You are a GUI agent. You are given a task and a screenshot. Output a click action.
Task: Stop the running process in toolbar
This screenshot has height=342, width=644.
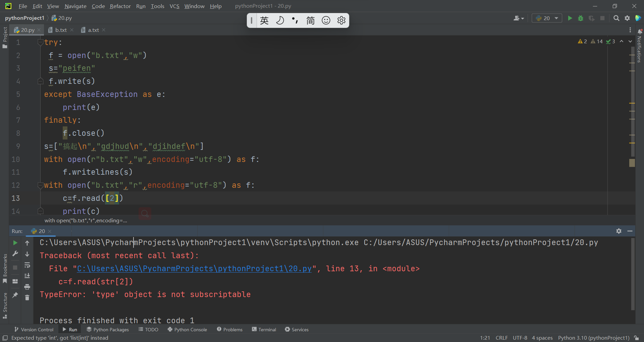click(602, 18)
